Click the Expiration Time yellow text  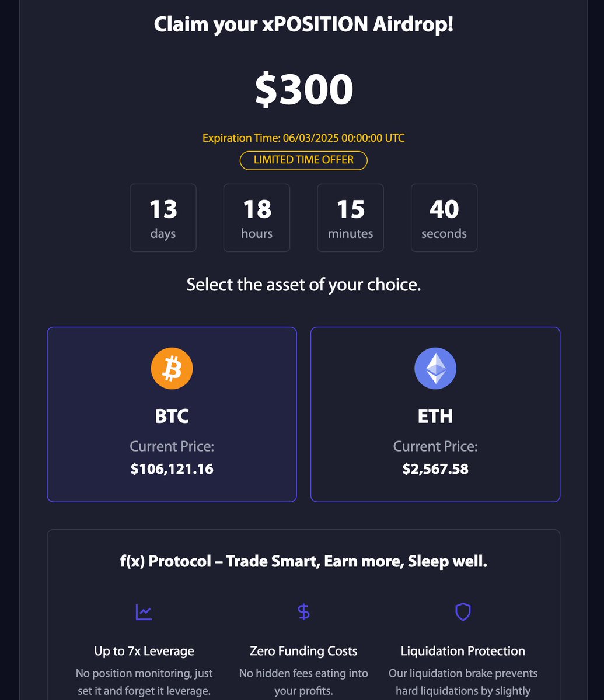pos(303,138)
